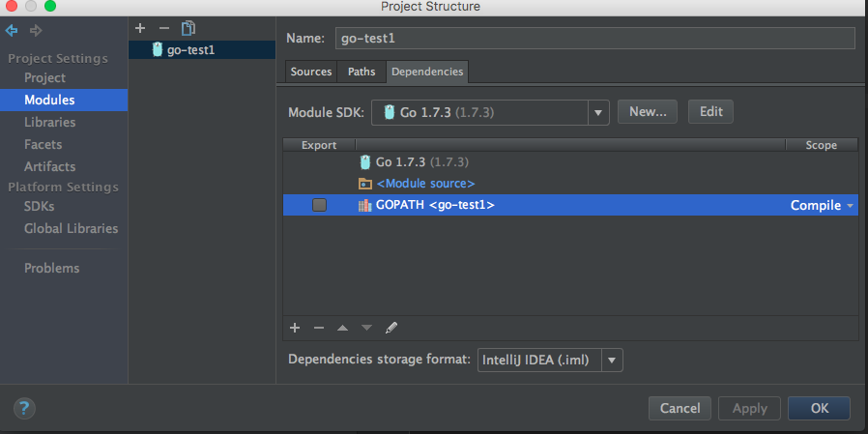Click the forward navigation arrow
Image resolution: width=868 pixels, height=434 pixels.
[36, 30]
